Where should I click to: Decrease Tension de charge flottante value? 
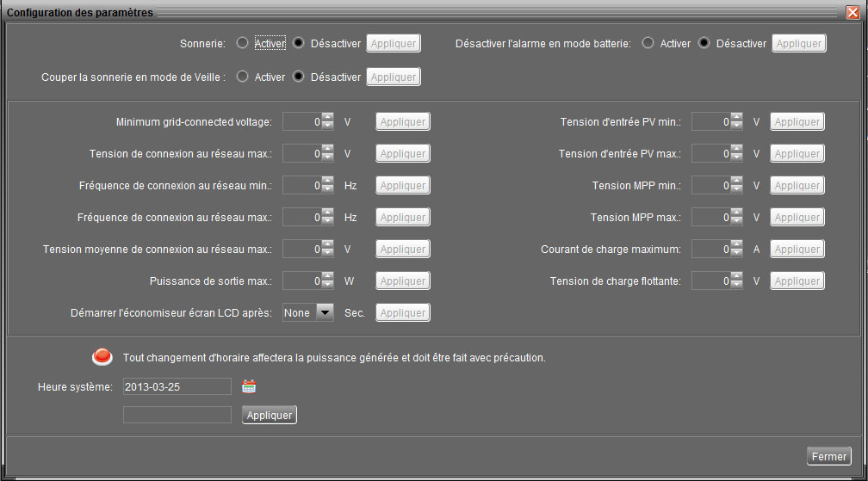coord(736,286)
